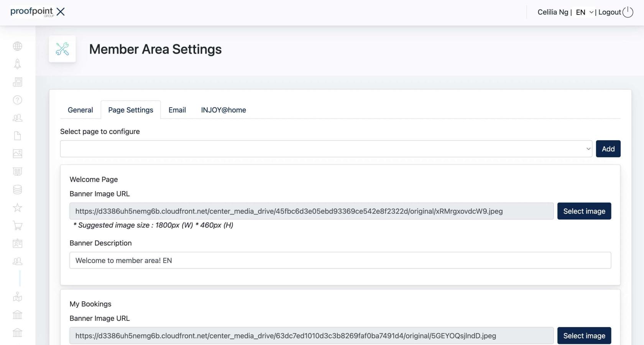644x345 pixels.
Task: Open the database stack sidebar icon
Action: tap(17, 190)
